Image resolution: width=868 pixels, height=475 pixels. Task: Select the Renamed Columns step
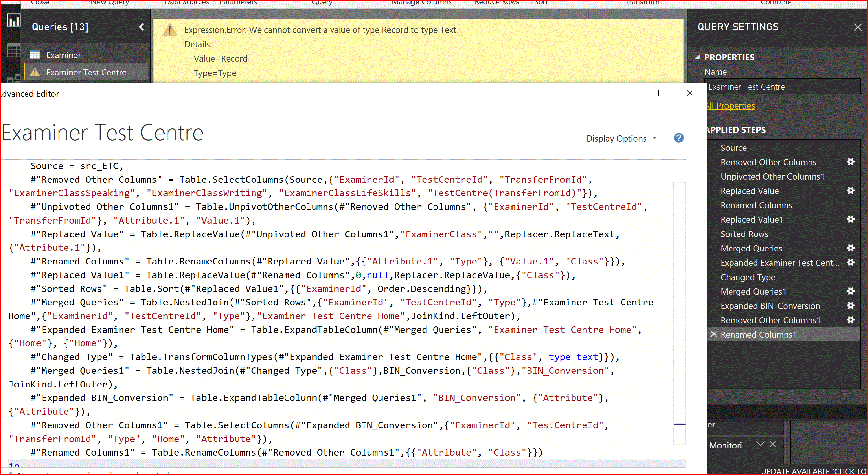tap(756, 205)
